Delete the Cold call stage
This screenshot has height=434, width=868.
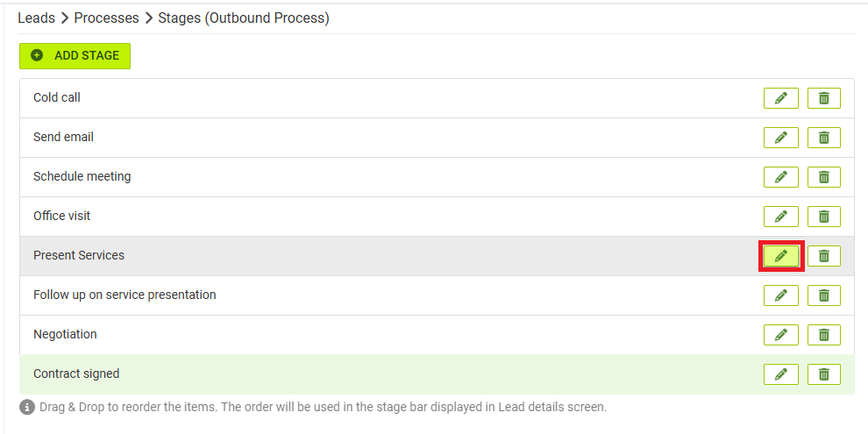(x=823, y=98)
